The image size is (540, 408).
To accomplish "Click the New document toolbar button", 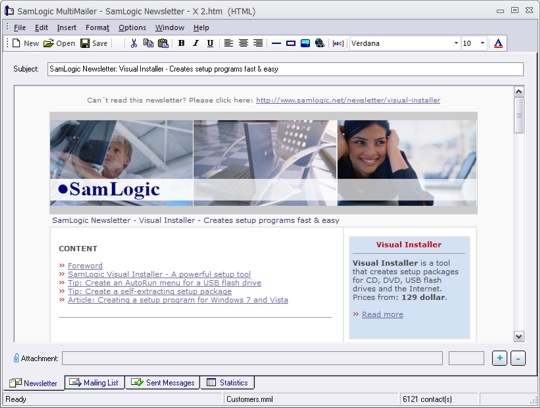I will [25, 43].
